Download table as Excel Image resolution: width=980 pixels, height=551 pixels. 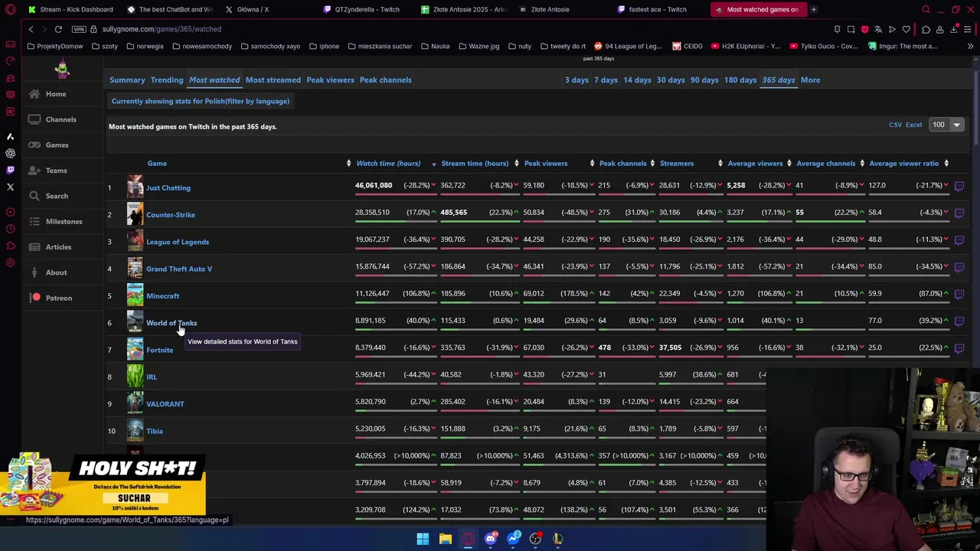914,125
